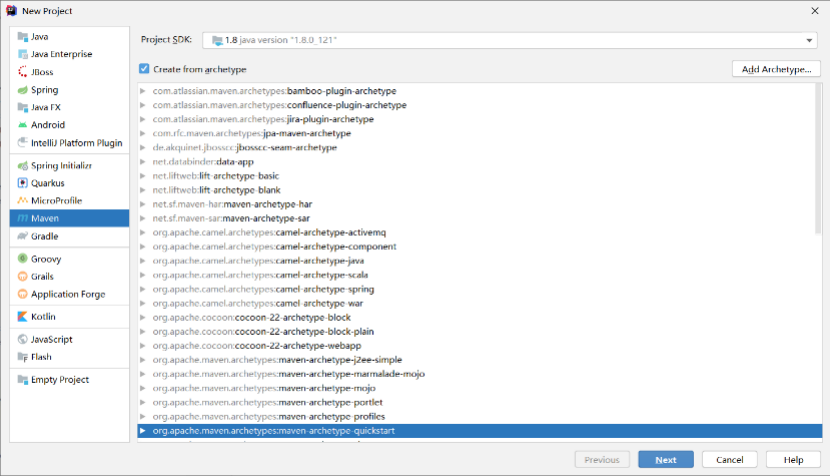Image resolution: width=832 pixels, height=476 pixels.
Task: Click the Java project type icon
Action: point(22,37)
